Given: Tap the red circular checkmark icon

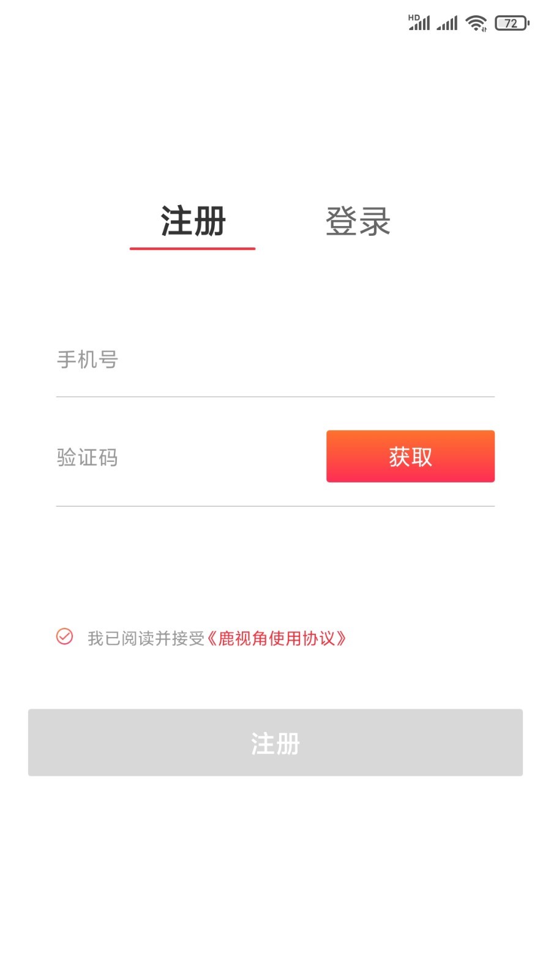Looking at the screenshot, I should [64, 637].
